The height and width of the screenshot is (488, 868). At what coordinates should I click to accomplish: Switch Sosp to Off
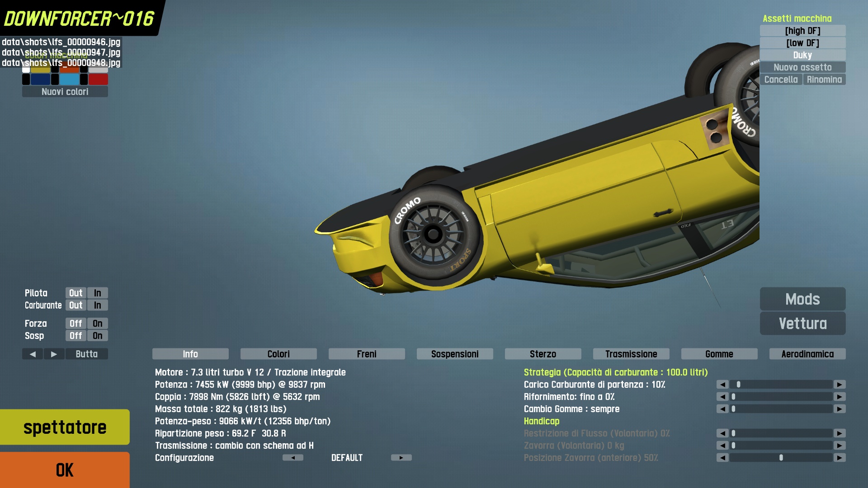point(75,336)
